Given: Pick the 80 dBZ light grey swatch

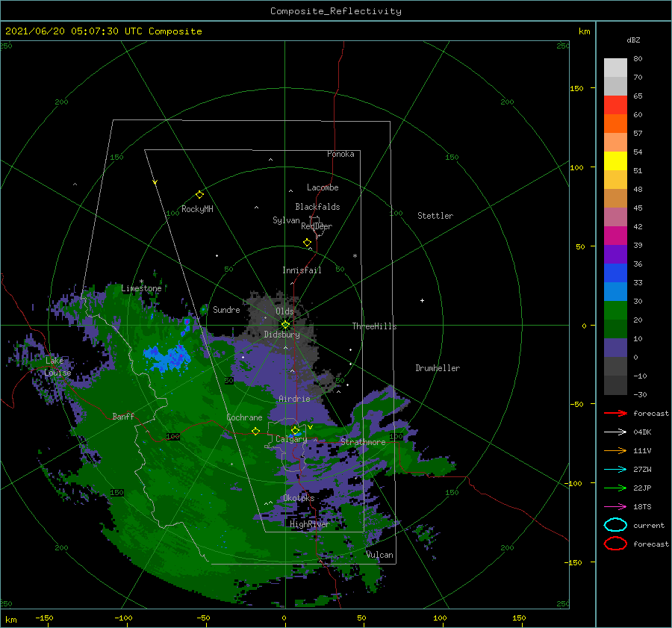Looking at the screenshot, I should click(x=615, y=67).
